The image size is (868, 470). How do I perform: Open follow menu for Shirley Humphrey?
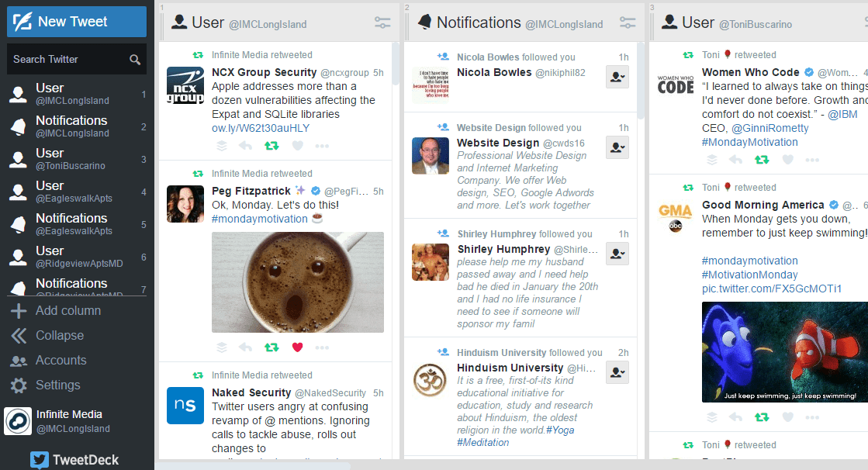point(617,254)
